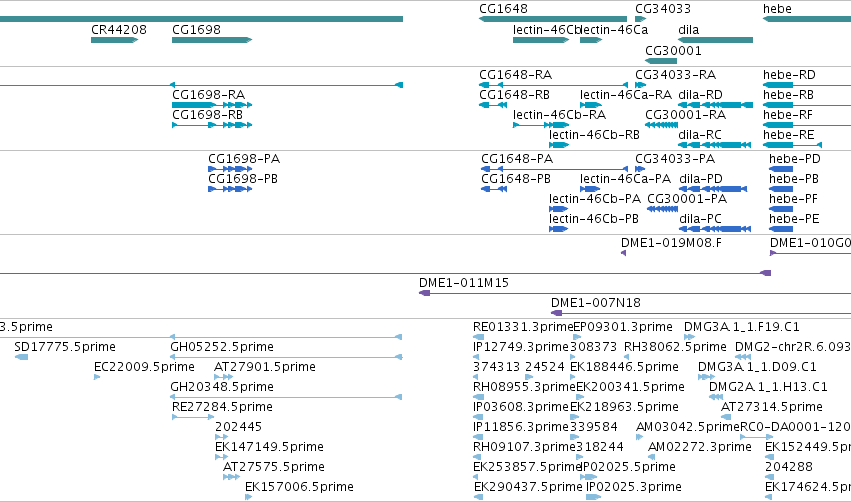Screen dimensions: 851x502
Task: Select the hebe-PF protein label
Action: (x=793, y=199)
